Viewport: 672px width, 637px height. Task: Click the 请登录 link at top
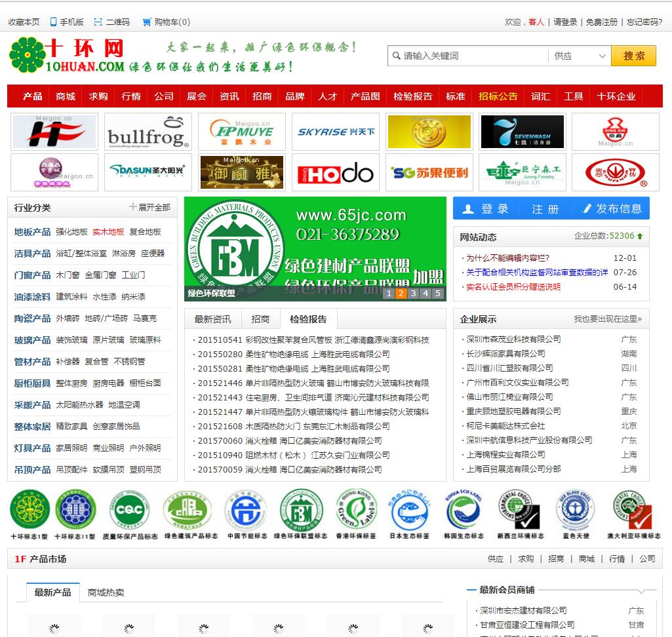point(565,22)
